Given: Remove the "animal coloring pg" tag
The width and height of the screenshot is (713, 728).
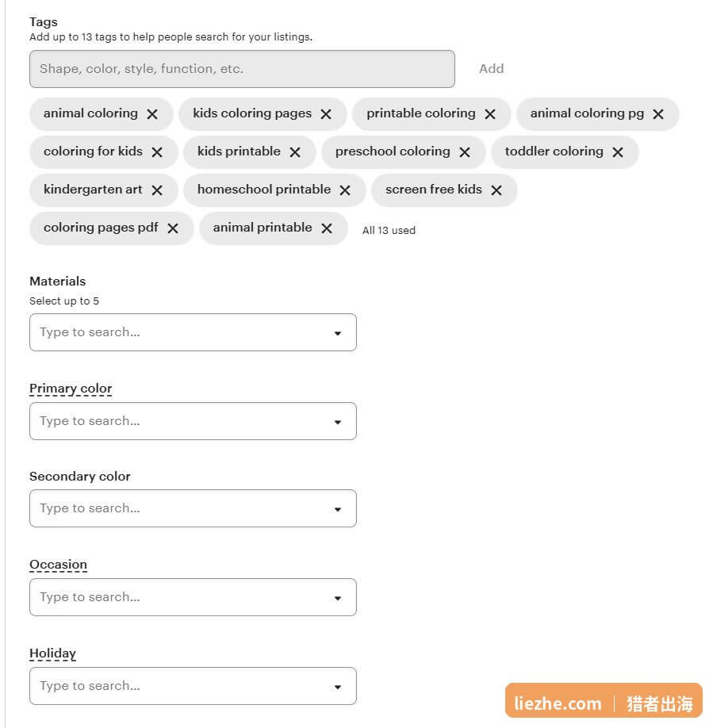Looking at the screenshot, I should coord(657,114).
